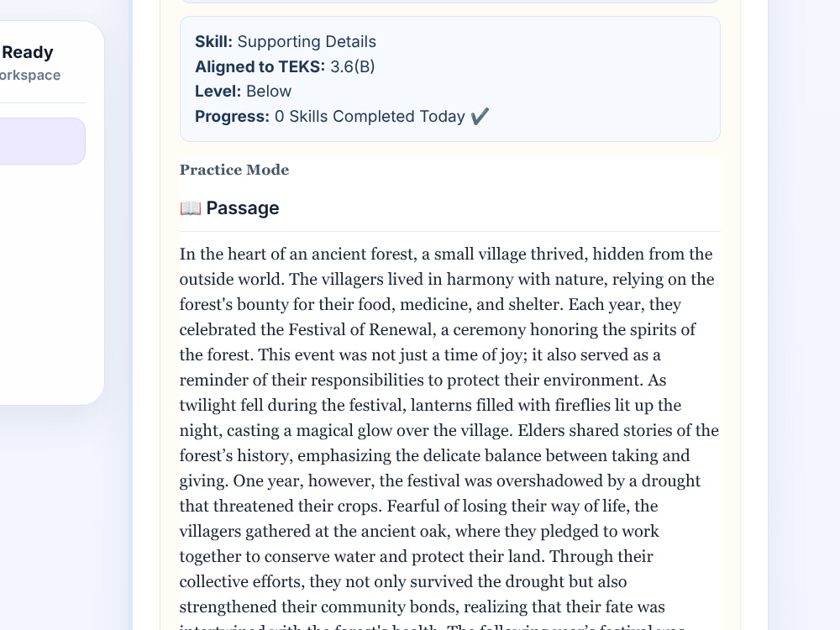Click the Ready title in the sidebar
Screen dimensions: 840x630
click(x=28, y=52)
